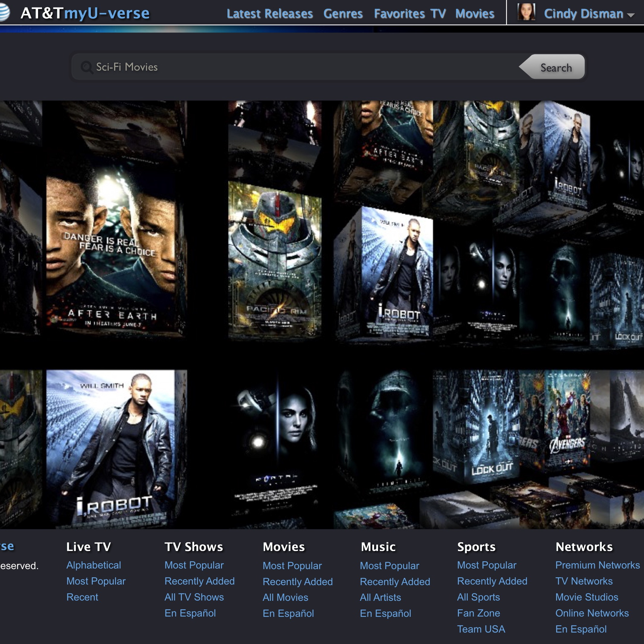Click the Cindy Disman user name
The image size is (644, 644).
click(584, 14)
